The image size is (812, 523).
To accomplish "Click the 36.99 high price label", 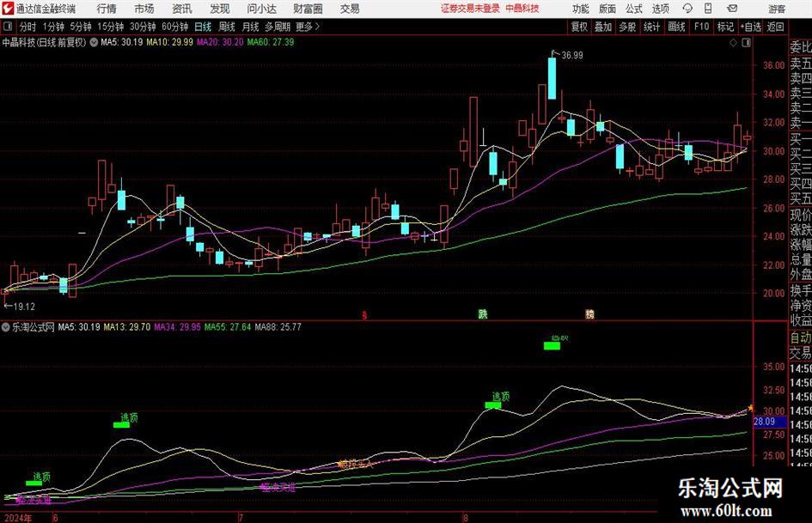I will [571, 56].
